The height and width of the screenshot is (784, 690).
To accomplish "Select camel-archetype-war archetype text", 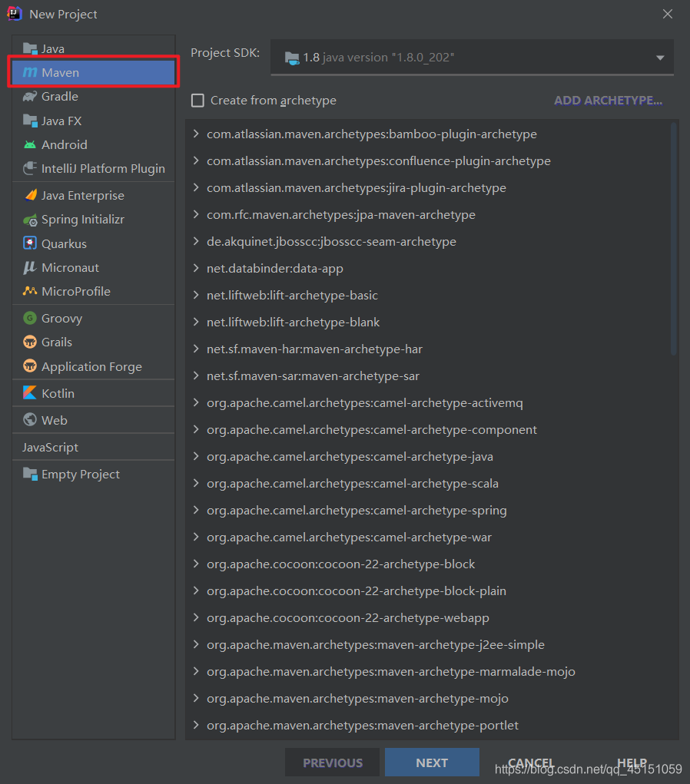I will [x=350, y=537].
